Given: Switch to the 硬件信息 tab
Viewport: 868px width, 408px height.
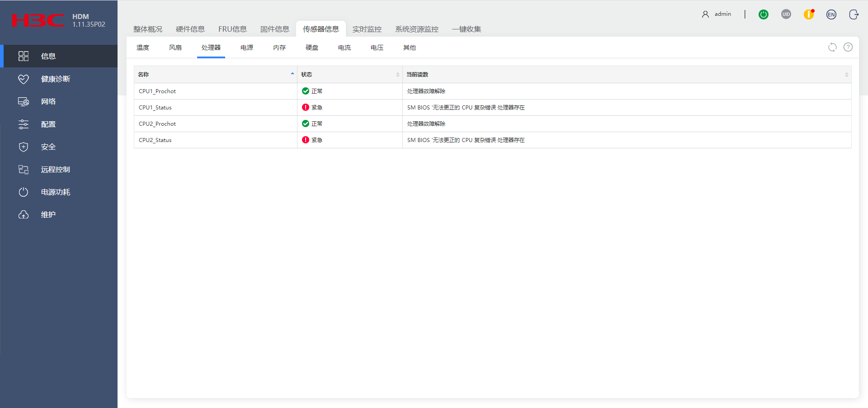Looking at the screenshot, I should coord(190,29).
